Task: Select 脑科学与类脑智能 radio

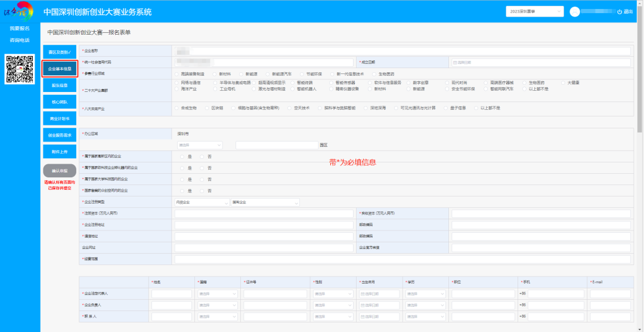Action: click(320, 108)
